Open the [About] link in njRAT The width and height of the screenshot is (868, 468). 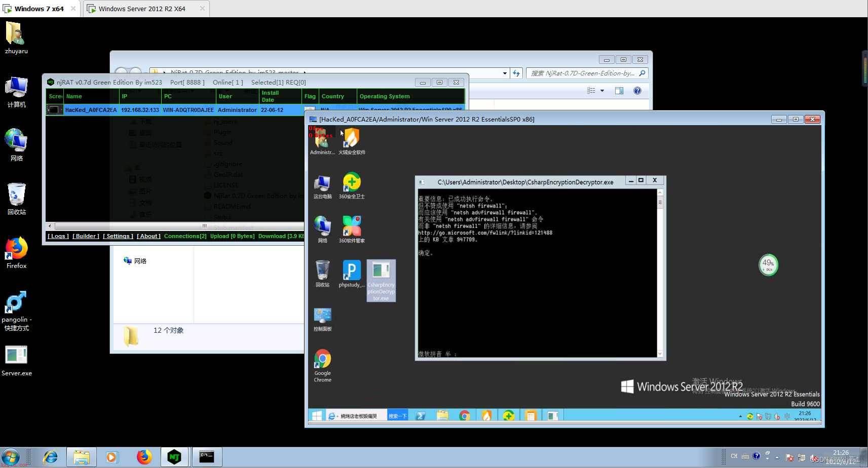click(x=148, y=236)
